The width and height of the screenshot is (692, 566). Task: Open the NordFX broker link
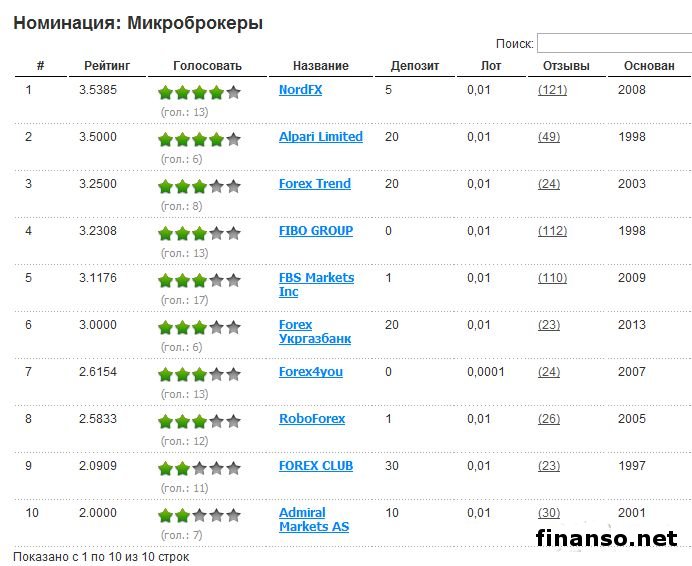tap(300, 90)
